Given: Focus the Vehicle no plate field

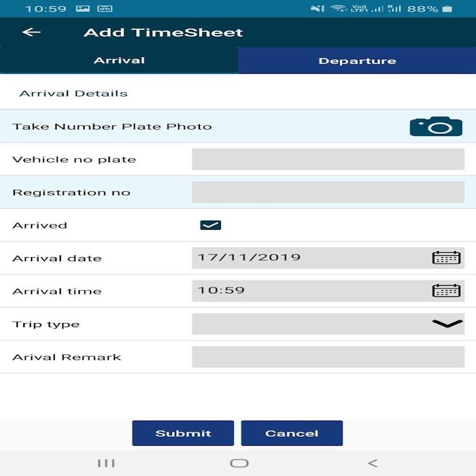Looking at the screenshot, I should [x=328, y=159].
